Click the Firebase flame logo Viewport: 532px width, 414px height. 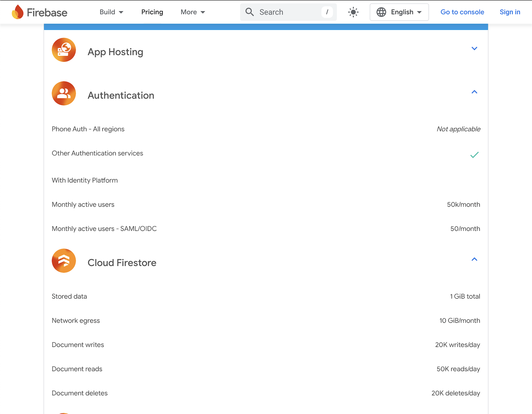[x=18, y=12]
